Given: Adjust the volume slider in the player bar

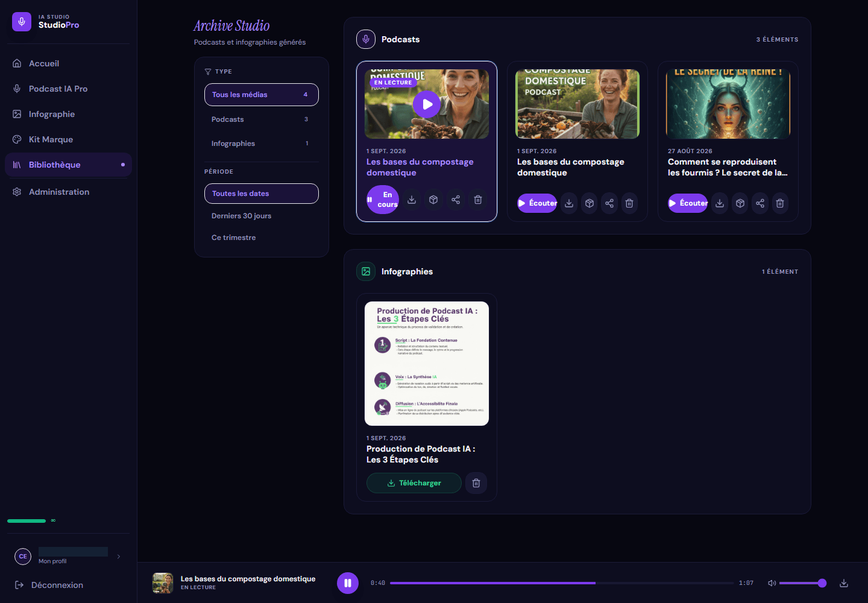Looking at the screenshot, I should click(802, 583).
